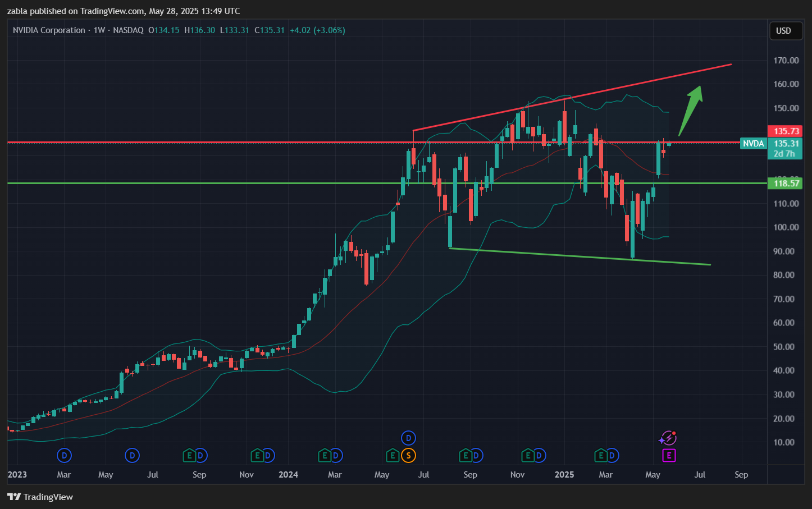Open the dividend marker above Mar 2024
The height and width of the screenshot is (509, 812).
pyautogui.click(x=335, y=455)
